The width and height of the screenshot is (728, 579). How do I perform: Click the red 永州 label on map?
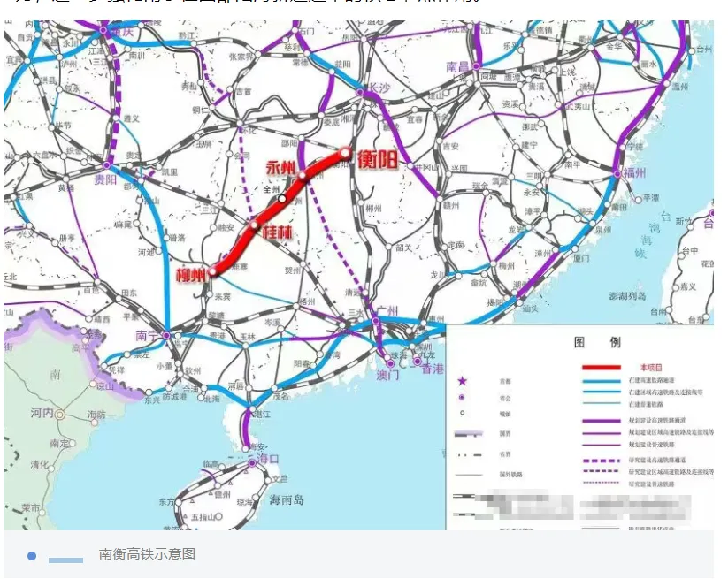click(x=280, y=168)
